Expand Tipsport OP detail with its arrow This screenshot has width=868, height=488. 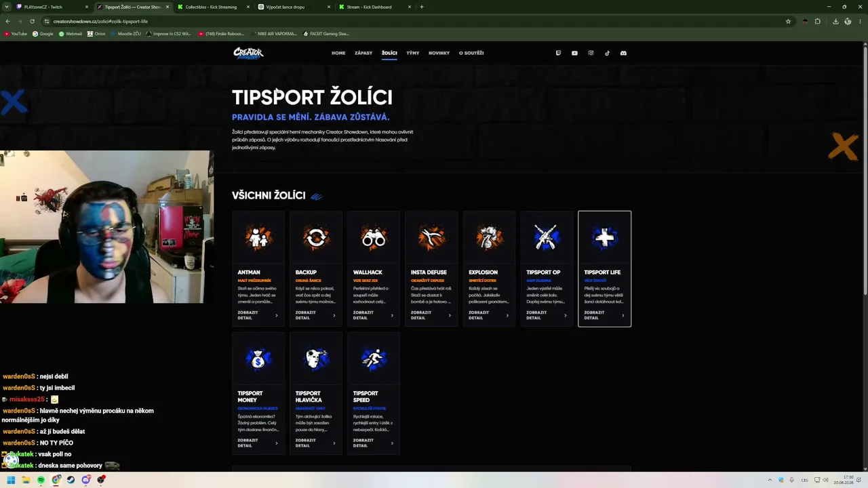[x=565, y=315]
